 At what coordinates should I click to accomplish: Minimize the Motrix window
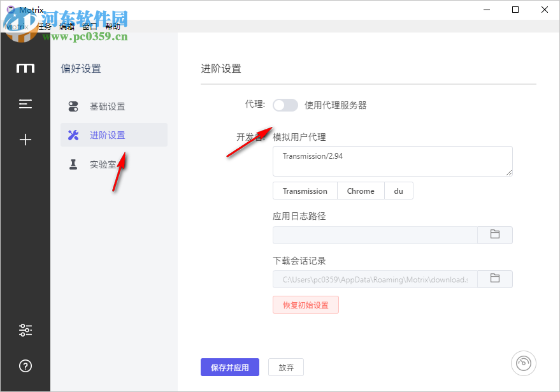tap(487, 10)
